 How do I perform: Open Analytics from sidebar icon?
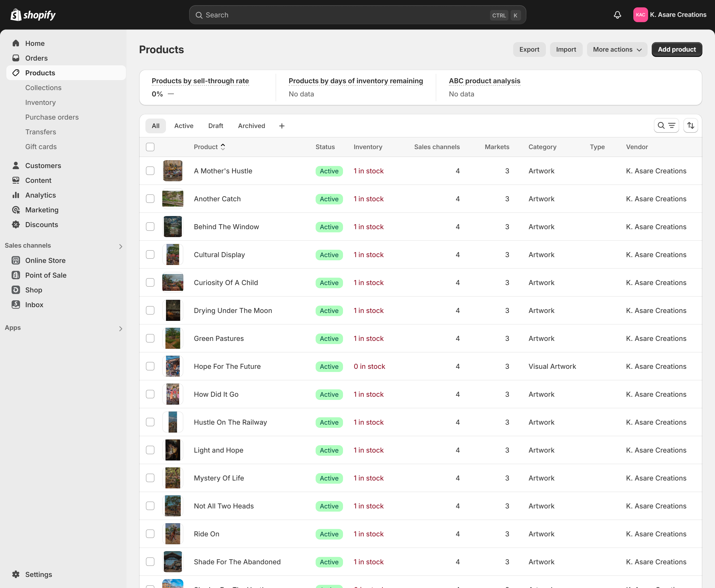click(x=16, y=195)
